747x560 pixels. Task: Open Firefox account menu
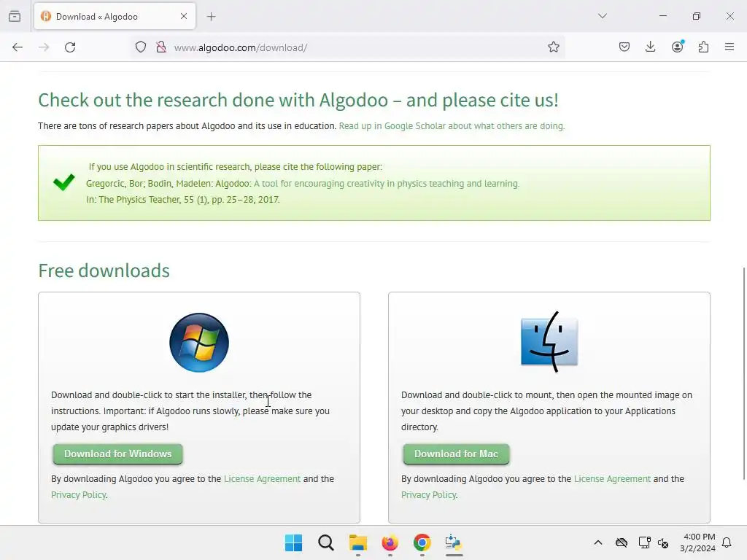[x=678, y=47]
